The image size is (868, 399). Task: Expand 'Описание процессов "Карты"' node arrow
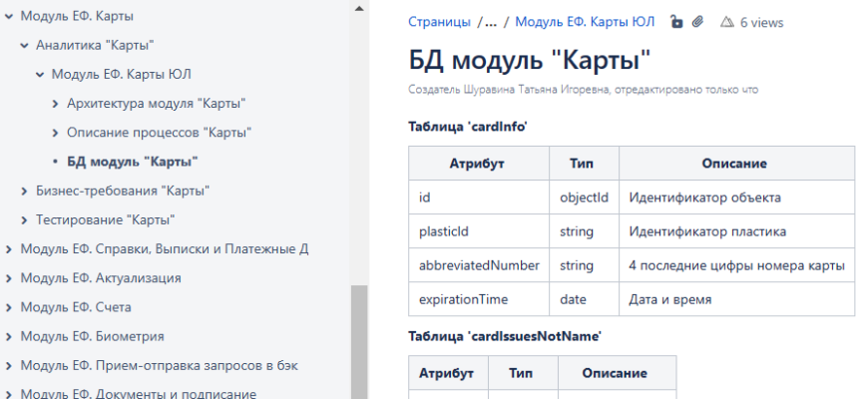click(x=55, y=132)
